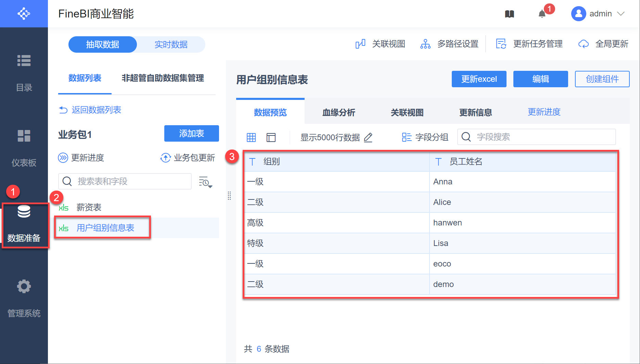The image size is (640, 364).
Task: Select 抽取数据 mode
Action: (103, 44)
